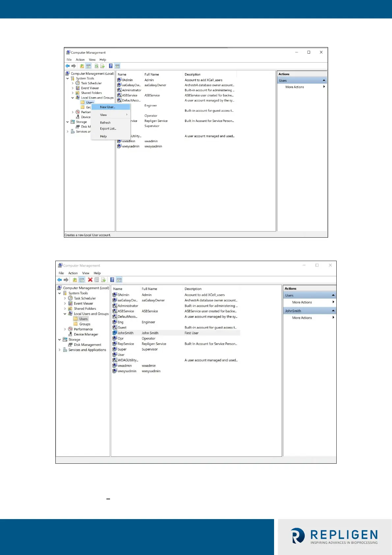This screenshot has width=392, height=555.
Task: Open More Actions in upper window Actions pane
Action: click(302, 87)
